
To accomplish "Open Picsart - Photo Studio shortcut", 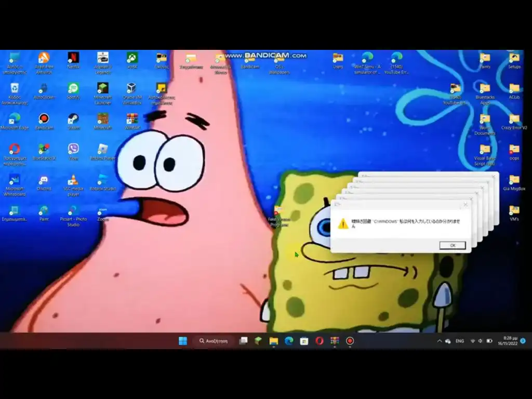I will pyautogui.click(x=73, y=216).
